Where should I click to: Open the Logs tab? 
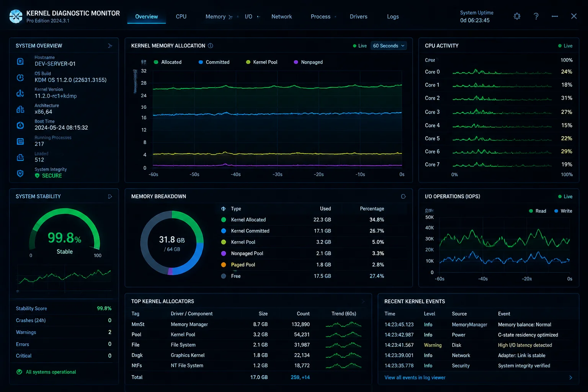click(x=393, y=16)
